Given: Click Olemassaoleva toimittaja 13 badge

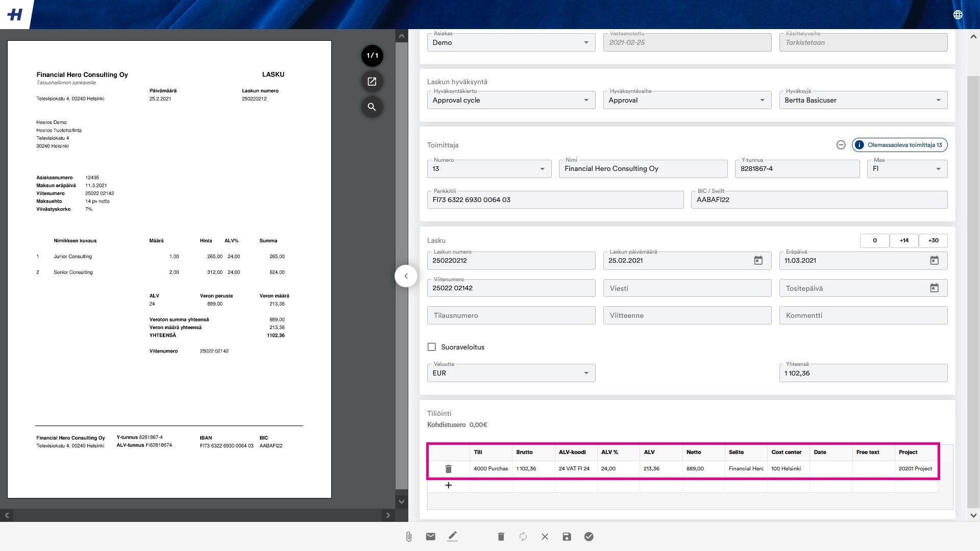Looking at the screenshot, I should 900,145.
